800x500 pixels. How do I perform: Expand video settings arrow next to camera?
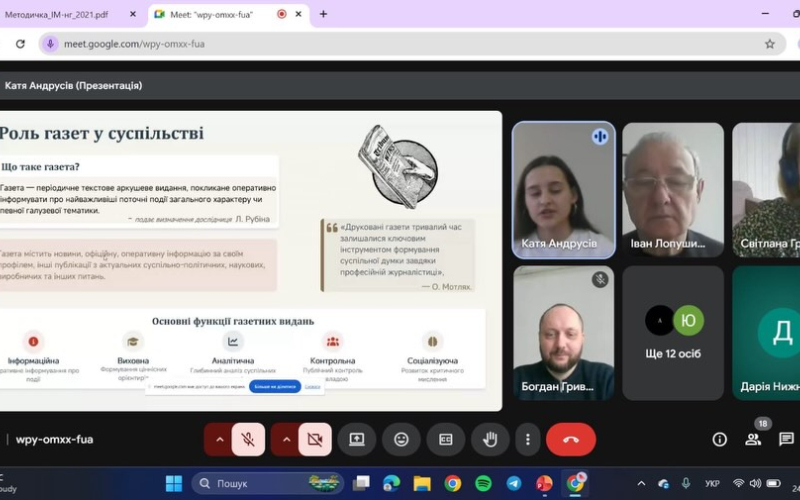pyautogui.click(x=286, y=439)
